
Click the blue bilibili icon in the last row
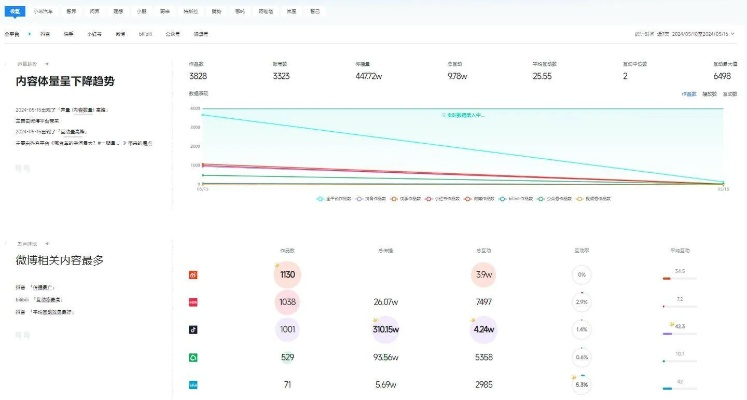coord(193,384)
